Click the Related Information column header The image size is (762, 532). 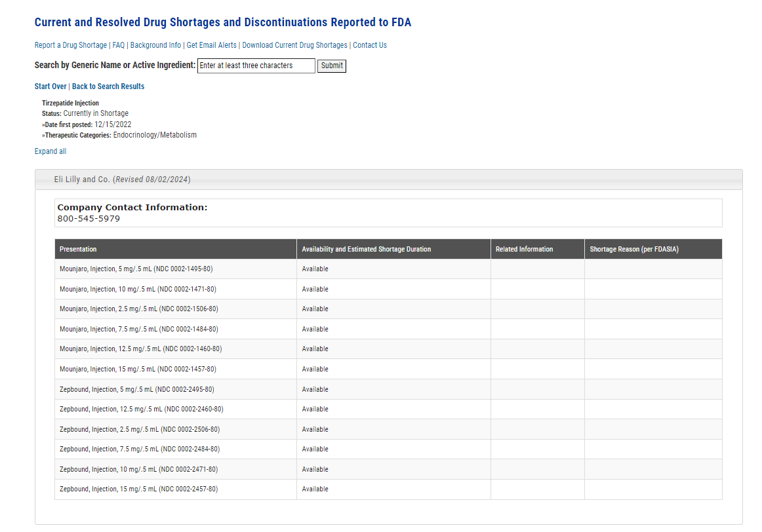coord(524,249)
